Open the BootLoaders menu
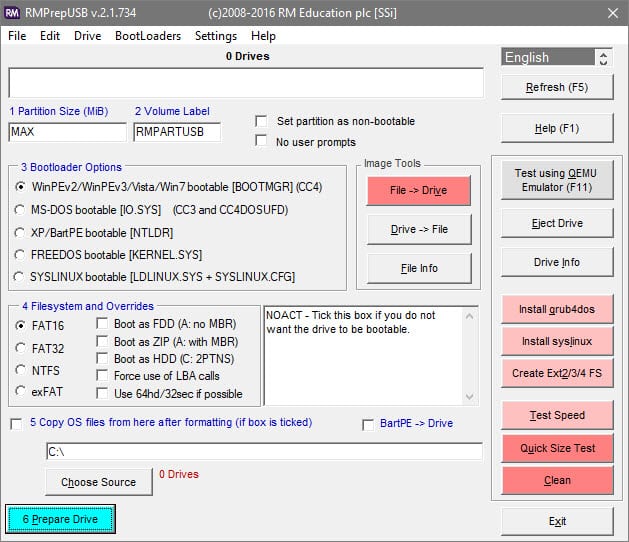Image resolution: width=629 pixels, height=542 pixels. point(148,36)
